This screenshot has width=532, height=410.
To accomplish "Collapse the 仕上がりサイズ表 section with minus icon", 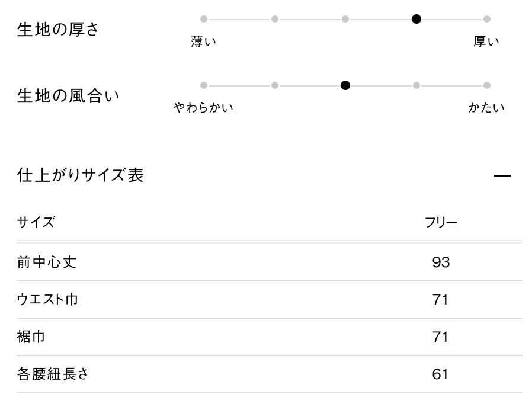I will point(502,177).
